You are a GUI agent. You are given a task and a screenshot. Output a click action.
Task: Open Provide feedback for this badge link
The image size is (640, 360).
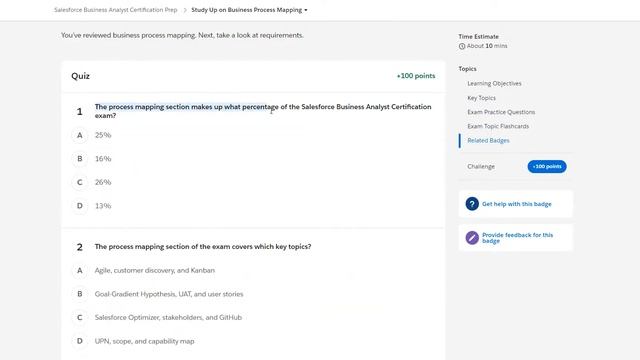point(517,238)
